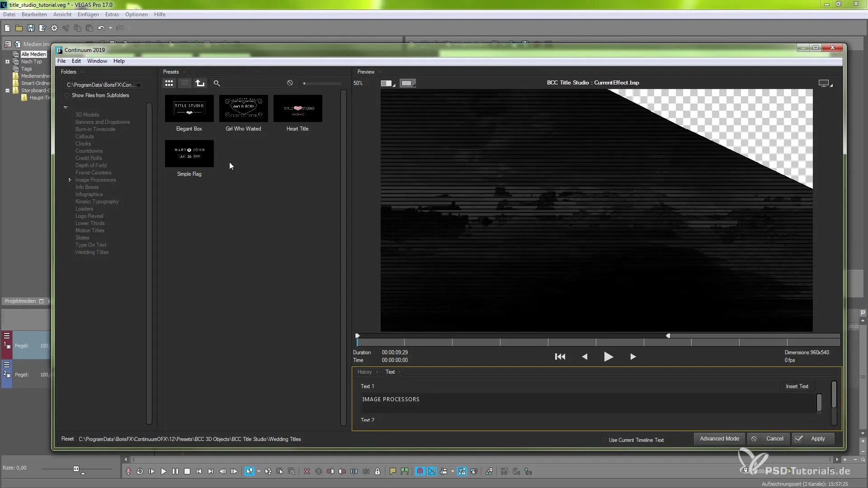Open undo history dropdown arrow
Screen dimensions: 868x488
(110, 28)
